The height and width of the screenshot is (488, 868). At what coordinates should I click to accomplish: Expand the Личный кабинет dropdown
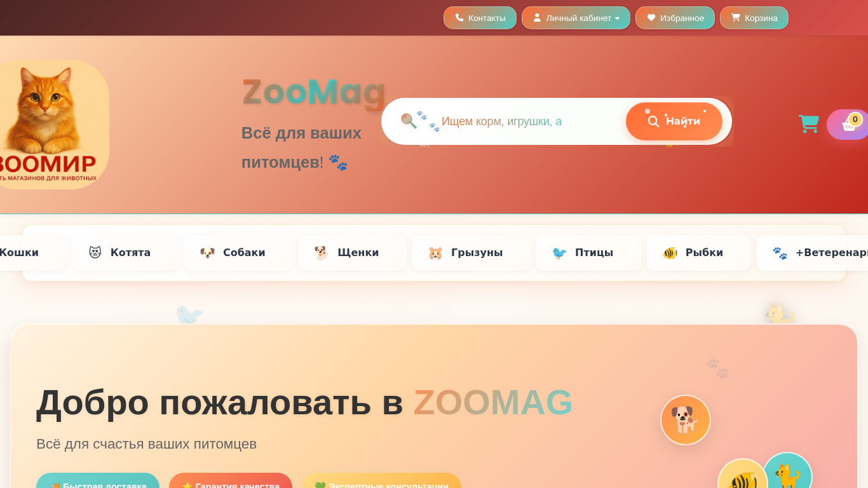click(x=576, y=18)
